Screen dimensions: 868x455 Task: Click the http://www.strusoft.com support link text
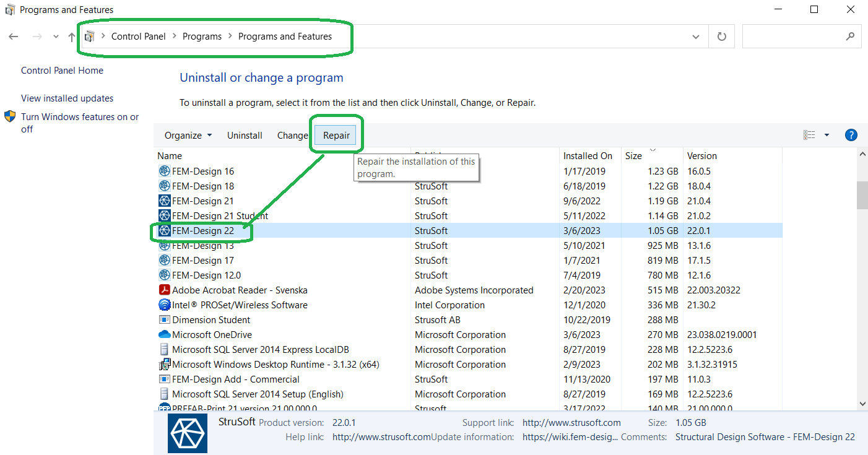571,423
